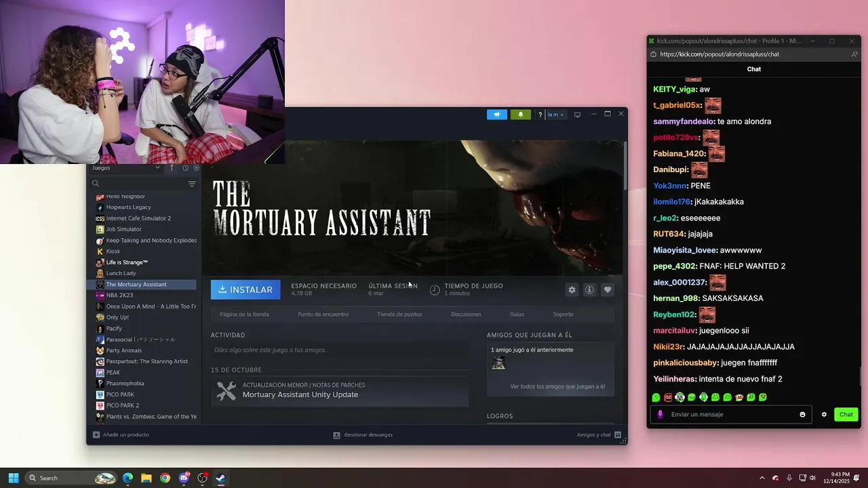
Task: Open File Explorer from the taskbar
Action: [x=146, y=478]
